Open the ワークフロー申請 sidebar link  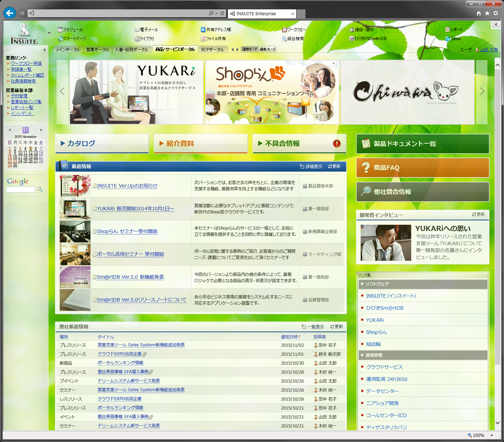[x=26, y=64]
